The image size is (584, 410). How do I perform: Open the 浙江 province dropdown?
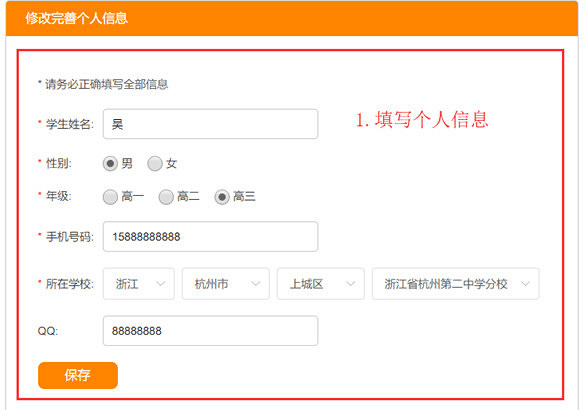(139, 284)
